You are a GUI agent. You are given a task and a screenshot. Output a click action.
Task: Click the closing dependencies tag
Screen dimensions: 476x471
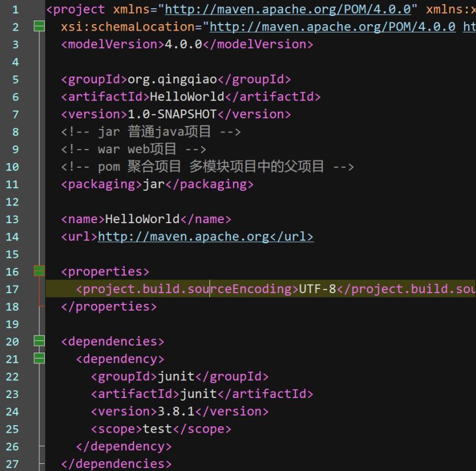point(116,464)
